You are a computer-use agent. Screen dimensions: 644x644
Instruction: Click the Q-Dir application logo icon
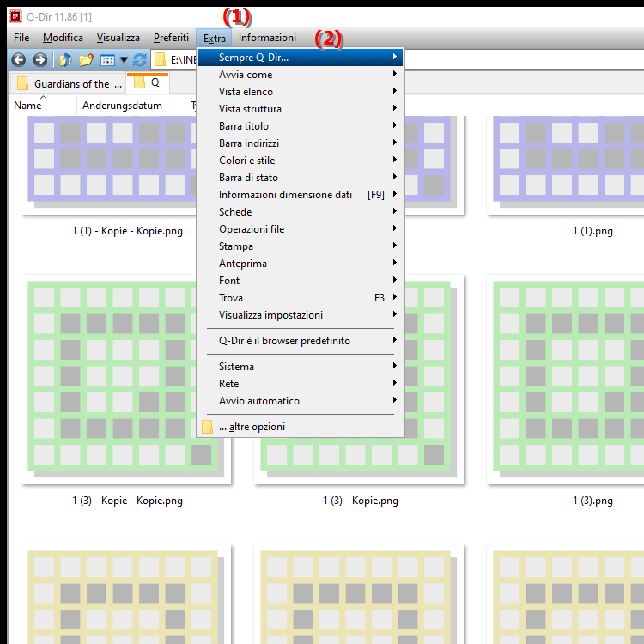pyautogui.click(x=15, y=16)
